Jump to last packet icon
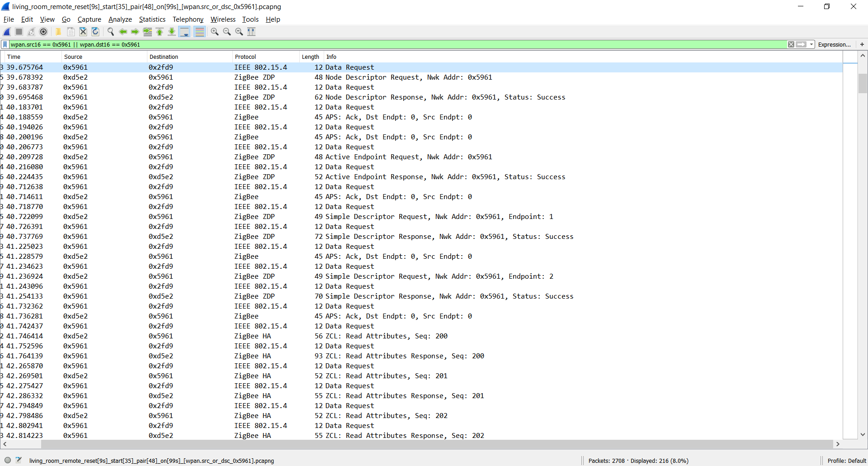This screenshot has height=466, width=868. (x=172, y=32)
